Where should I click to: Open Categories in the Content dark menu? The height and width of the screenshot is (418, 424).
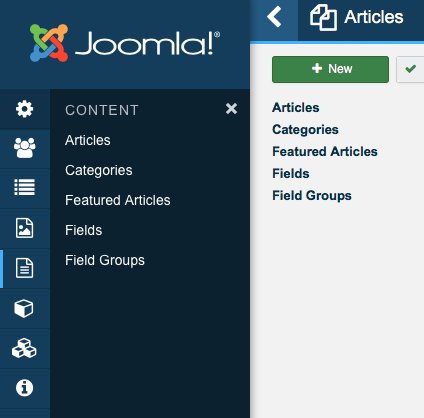tap(99, 170)
